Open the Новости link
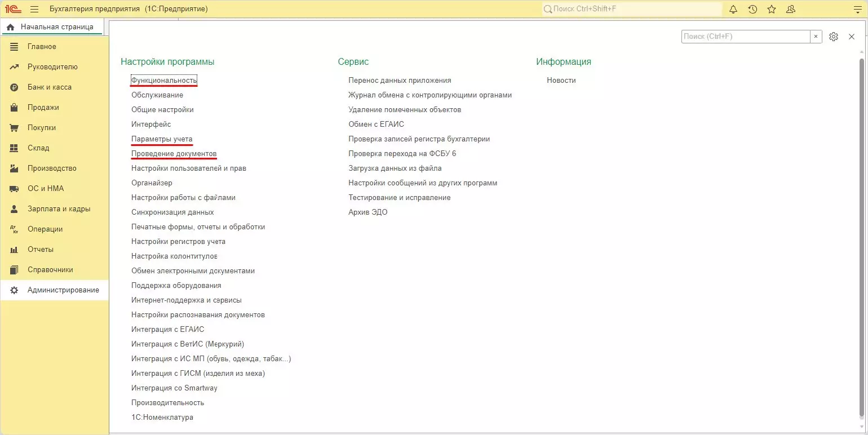This screenshot has height=435, width=868. (x=561, y=81)
